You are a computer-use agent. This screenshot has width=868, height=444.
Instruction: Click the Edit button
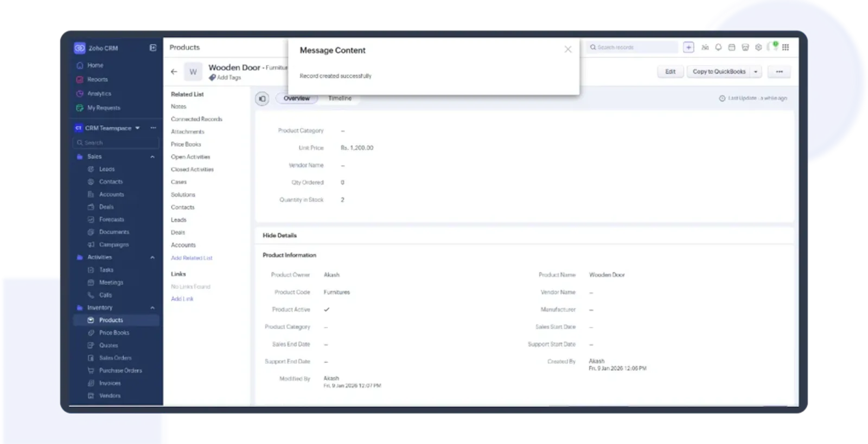pyautogui.click(x=671, y=72)
